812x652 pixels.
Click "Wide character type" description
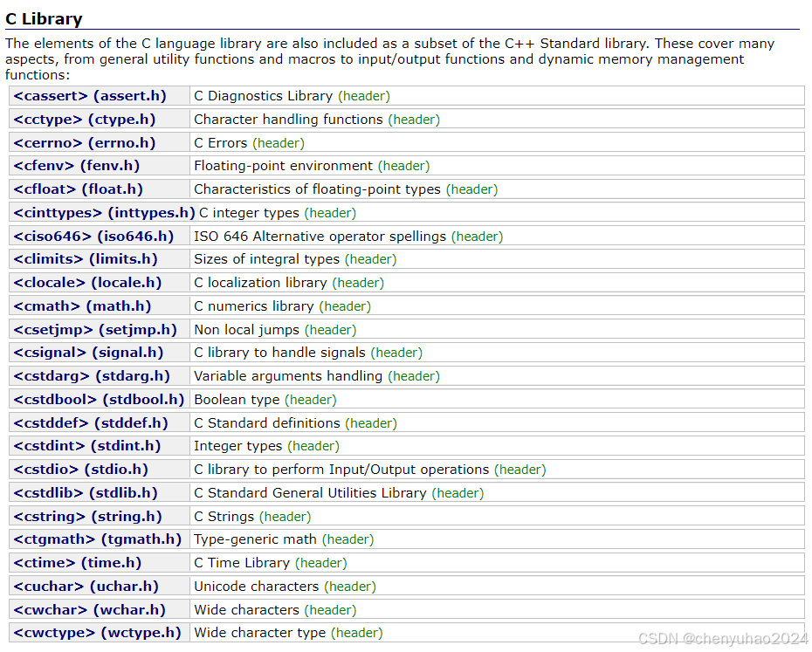pos(260,633)
